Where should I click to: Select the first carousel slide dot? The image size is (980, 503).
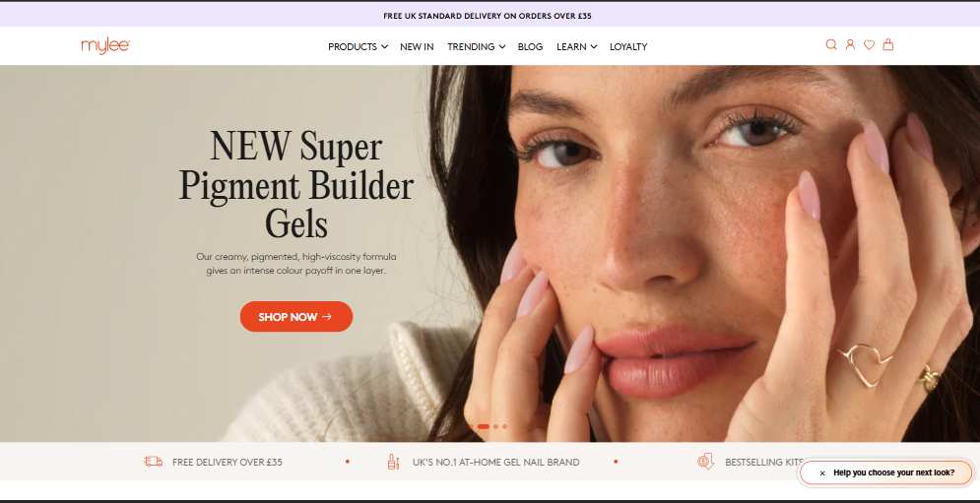(x=471, y=427)
